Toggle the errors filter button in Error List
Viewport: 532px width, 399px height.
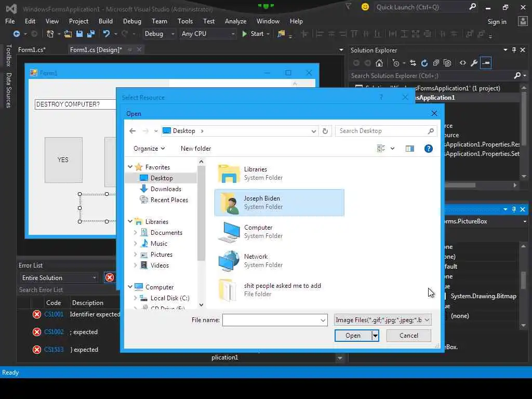tap(110, 277)
